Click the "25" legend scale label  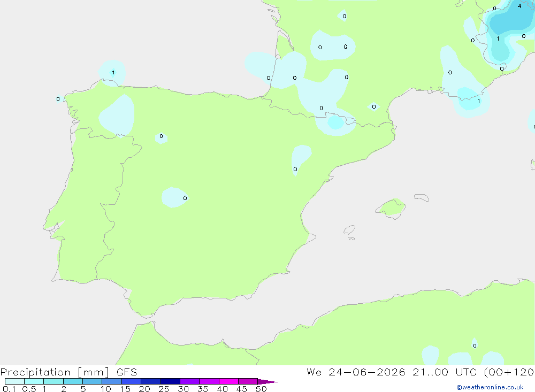tap(164, 389)
